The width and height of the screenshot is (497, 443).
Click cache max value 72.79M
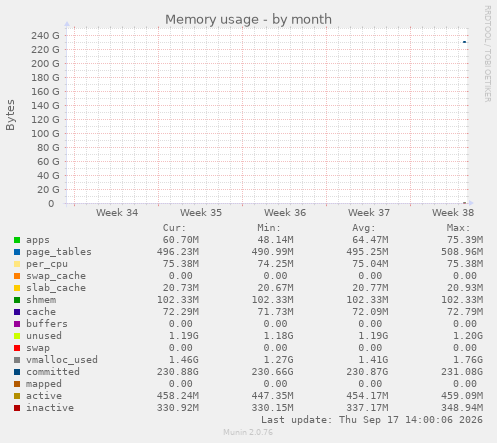click(465, 312)
